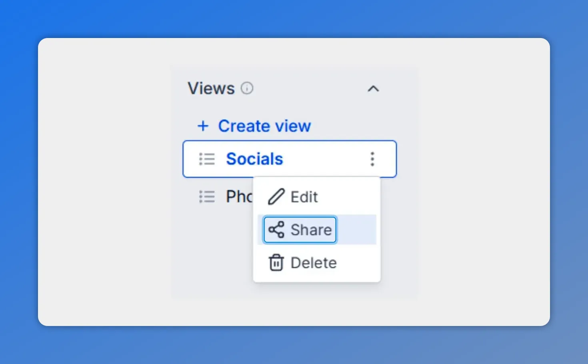
Task: Click the Socials view label text
Action: pos(255,159)
